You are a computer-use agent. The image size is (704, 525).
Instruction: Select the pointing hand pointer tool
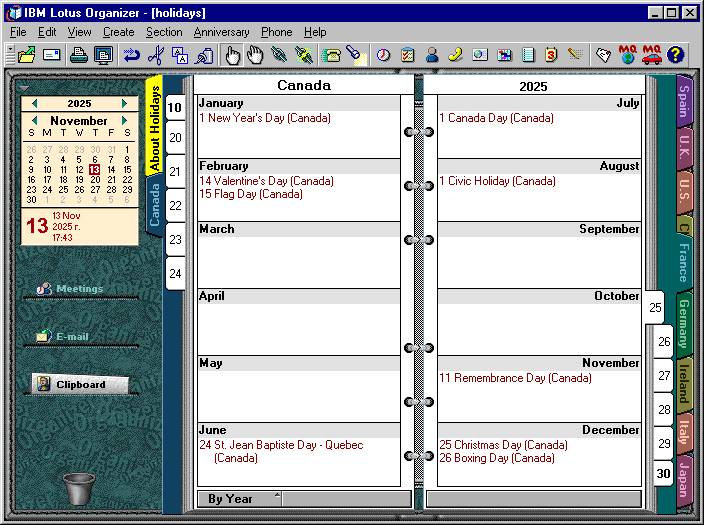click(232, 55)
